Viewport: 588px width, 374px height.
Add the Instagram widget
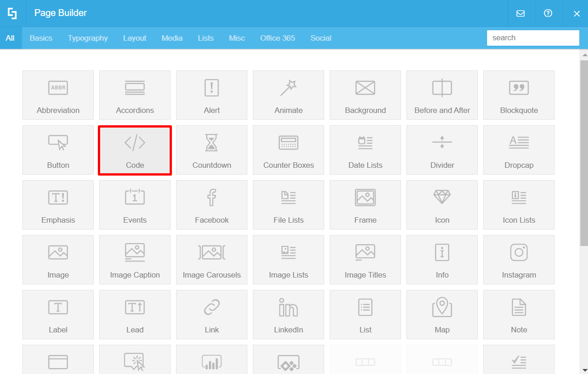point(519,260)
